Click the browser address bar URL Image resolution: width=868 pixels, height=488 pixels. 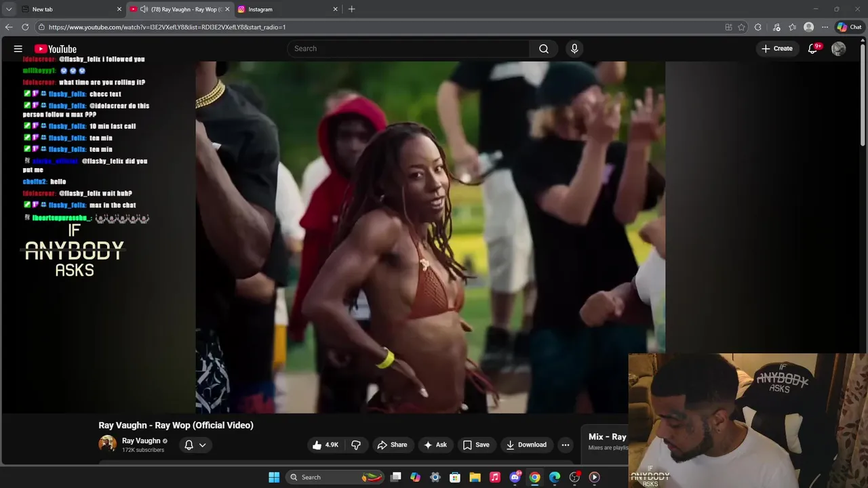pos(167,27)
